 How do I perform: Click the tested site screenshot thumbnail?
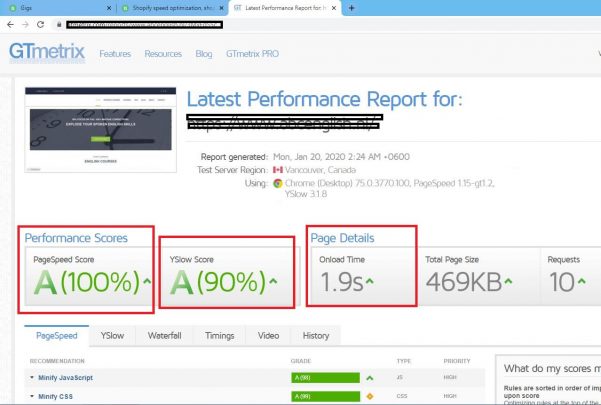[x=100, y=130]
